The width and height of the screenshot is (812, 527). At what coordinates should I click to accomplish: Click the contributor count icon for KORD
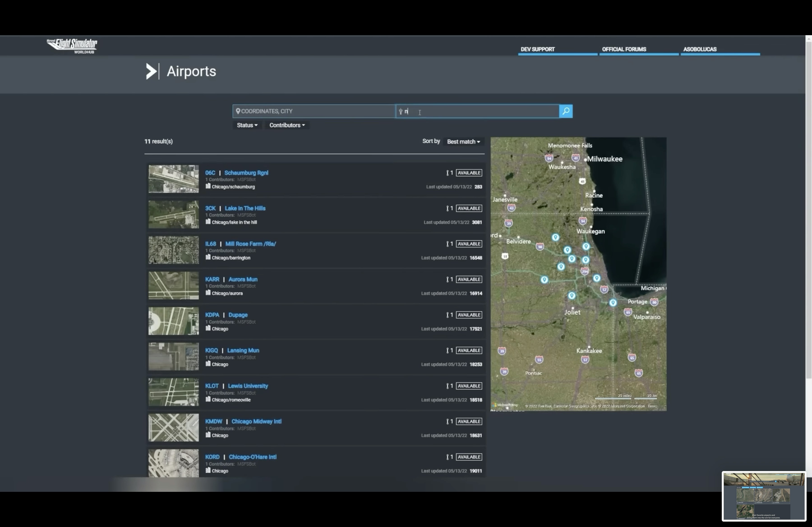click(x=447, y=457)
